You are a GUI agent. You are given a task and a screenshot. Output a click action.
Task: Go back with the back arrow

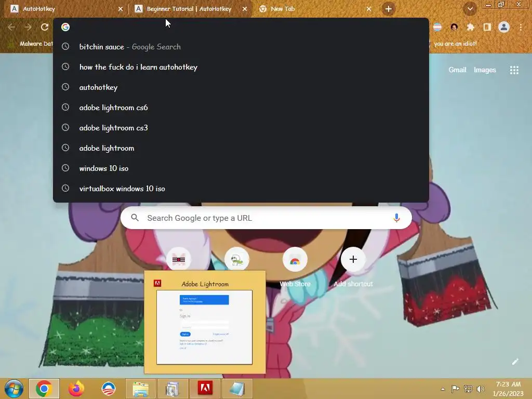pos(11,27)
